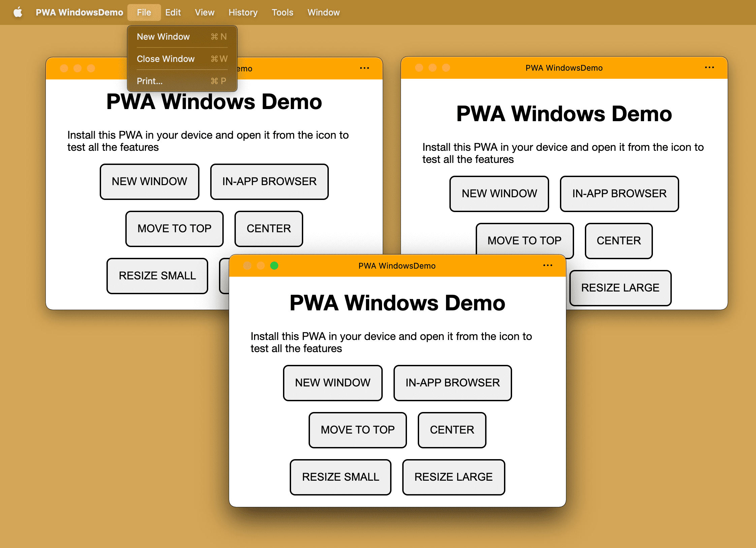Image resolution: width=756 pixels, height=548 pixels.
Task: Expand three-dot menu on back-left window
Action: (365, 69)
